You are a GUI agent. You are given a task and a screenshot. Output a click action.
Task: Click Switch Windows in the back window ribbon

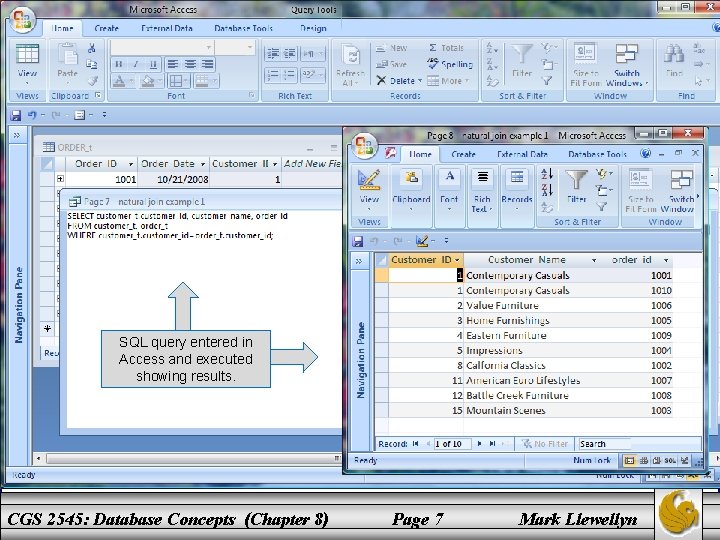[626, 65]
